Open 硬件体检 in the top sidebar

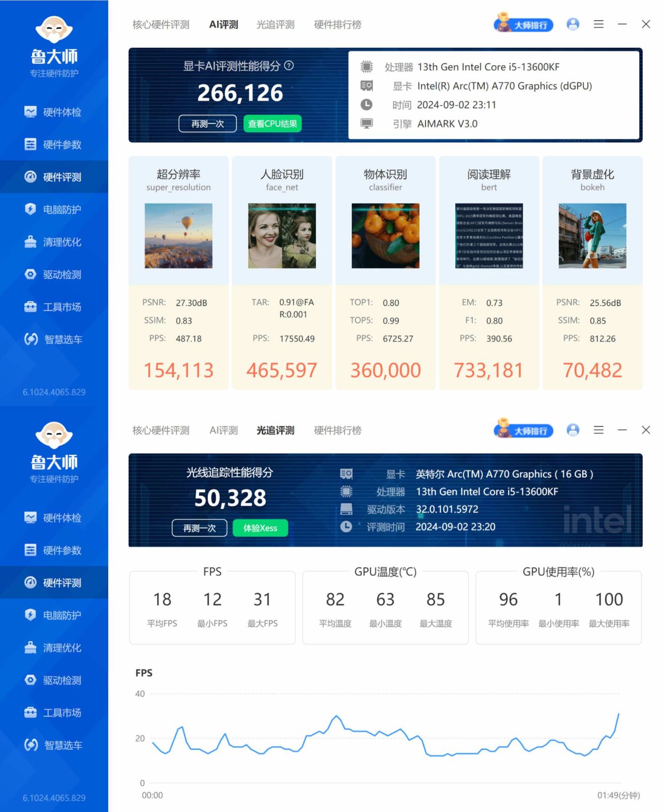54,112
